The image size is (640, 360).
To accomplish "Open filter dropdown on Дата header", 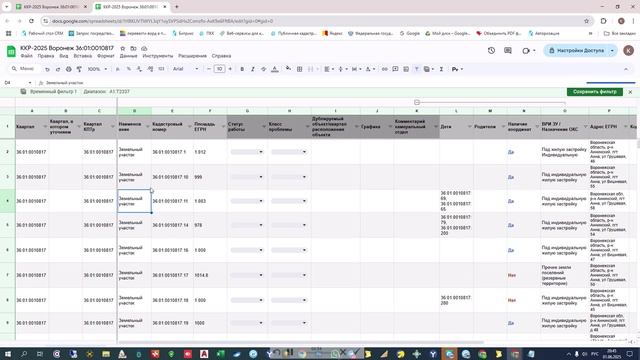I will click(x=469, y=127).
